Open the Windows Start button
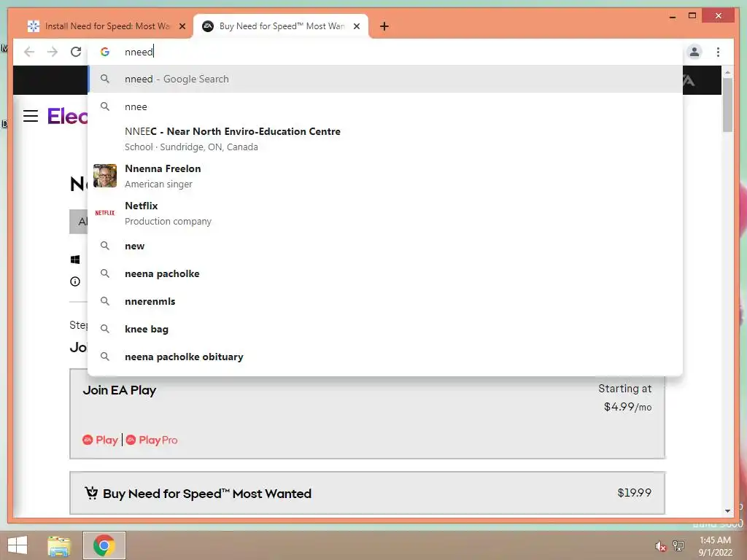 point(18,545)
